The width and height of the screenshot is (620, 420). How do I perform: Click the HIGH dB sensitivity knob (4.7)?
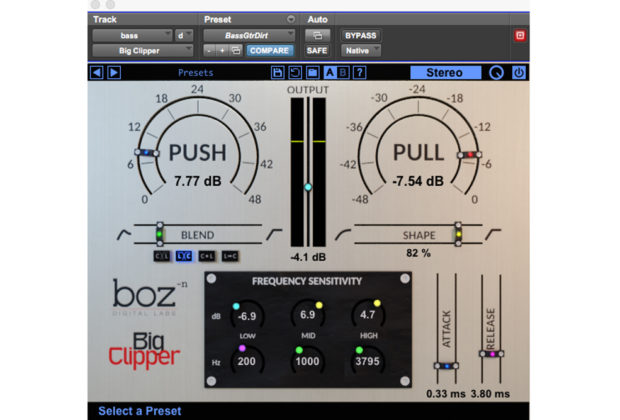[368, 315]
